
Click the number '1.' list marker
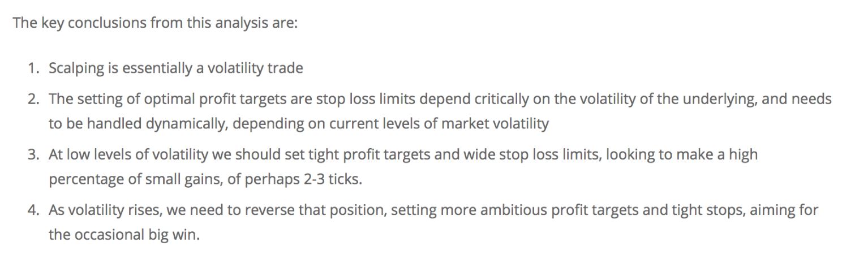(x=34, y=68)
